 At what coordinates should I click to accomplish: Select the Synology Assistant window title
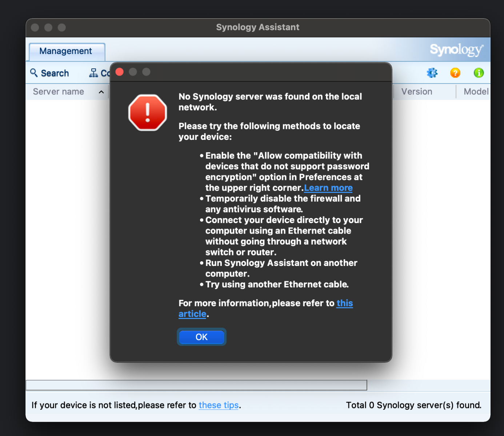click(x=257, y=27)
